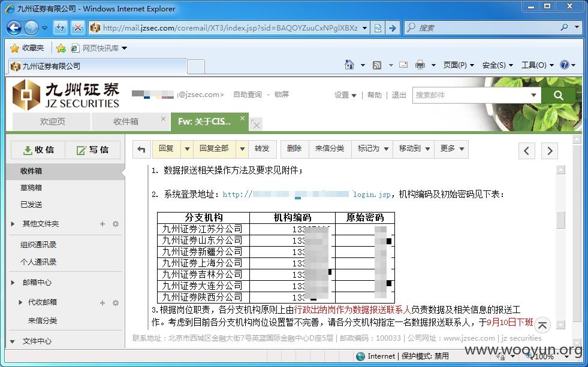
Task: Click the red stop loading icon
Action: click(x=78, y=28)
